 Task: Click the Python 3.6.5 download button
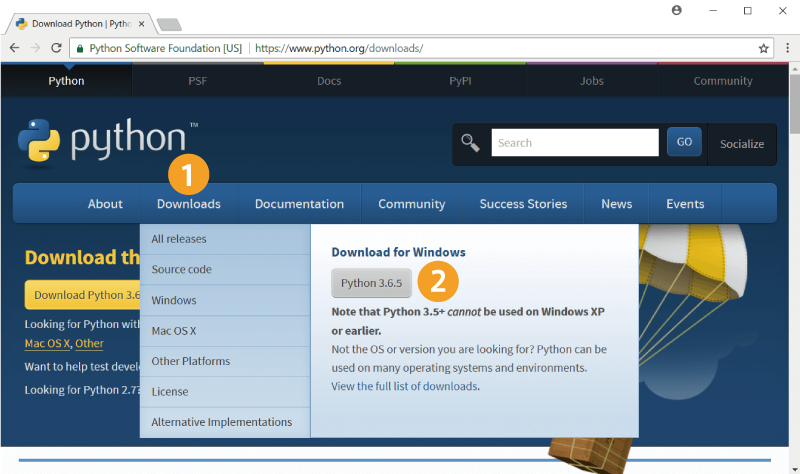pos(371,283)
